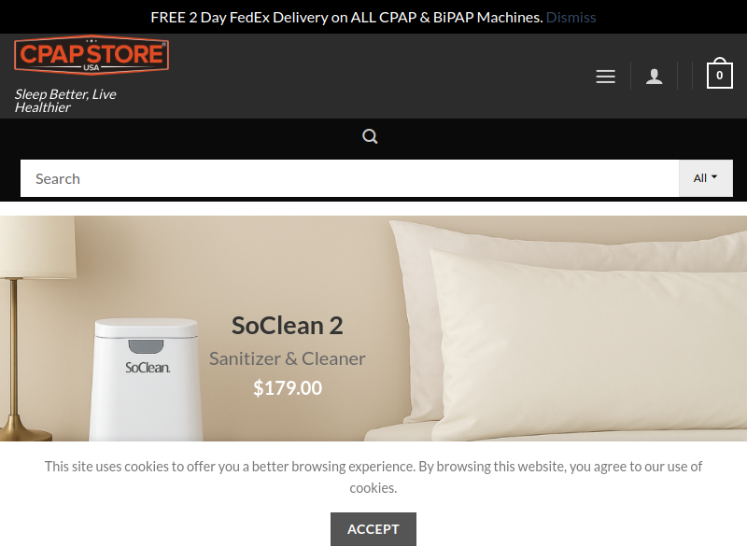The width and height of the screenshot is (747, 560).
Task: Open the account user profile icon
Action: pos(655,77)
